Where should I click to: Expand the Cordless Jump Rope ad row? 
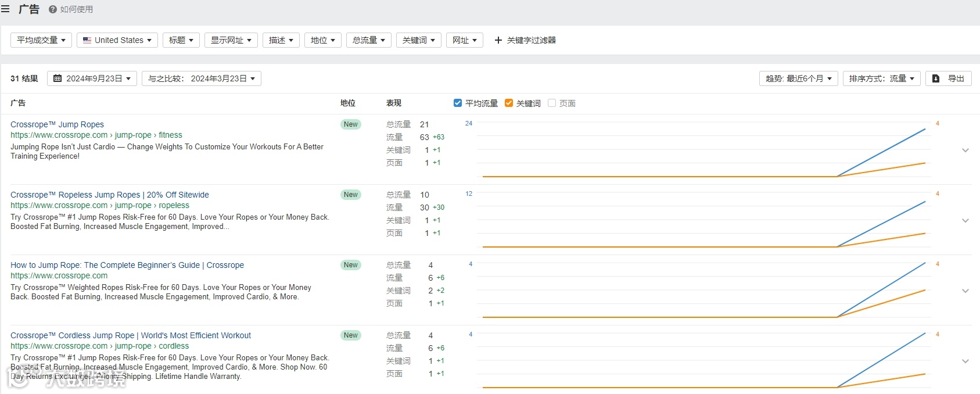965,361
